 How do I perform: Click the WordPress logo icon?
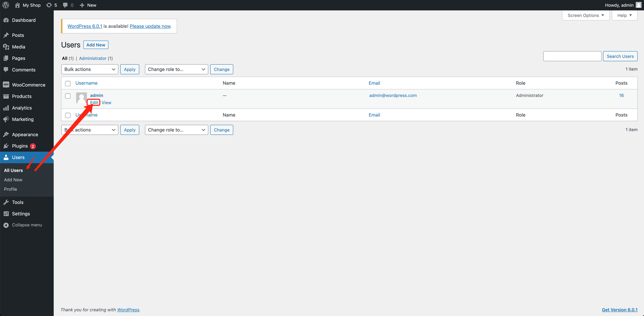[6, 5]
